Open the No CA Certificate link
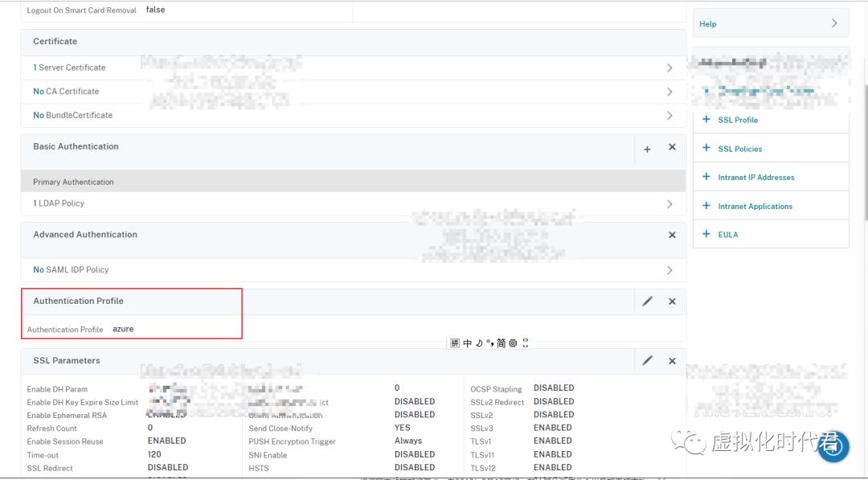 click(x=66, y=92)
